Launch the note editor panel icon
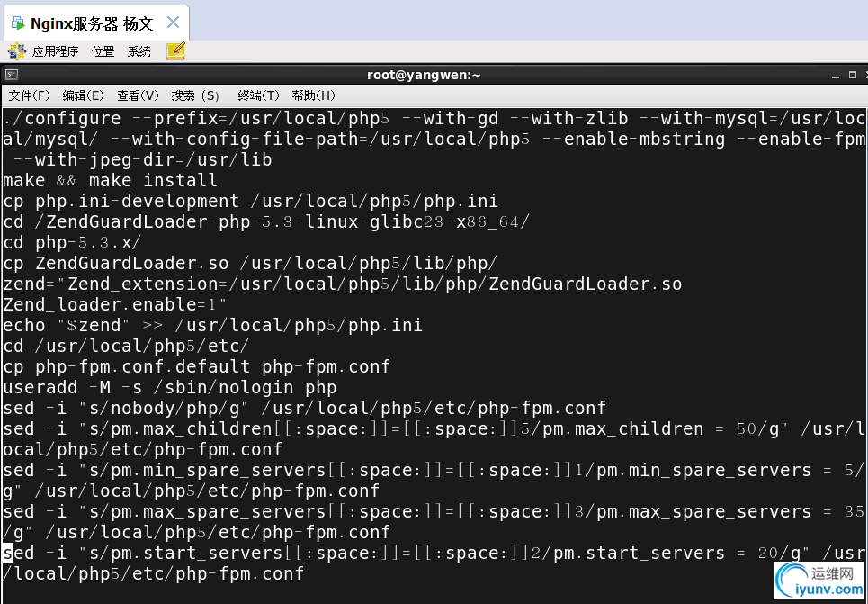The image size is (868, 604). point(175,51)
